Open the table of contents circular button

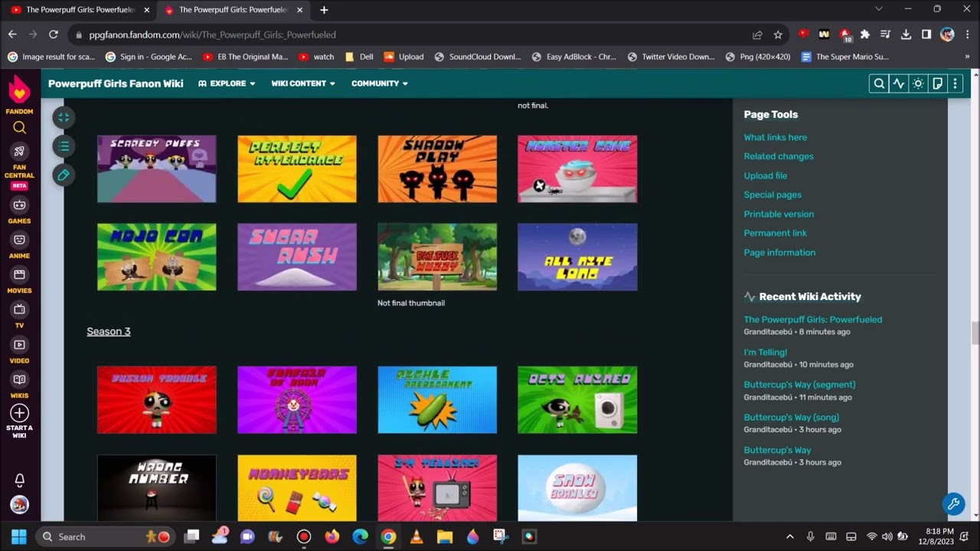tap(64, 146)
